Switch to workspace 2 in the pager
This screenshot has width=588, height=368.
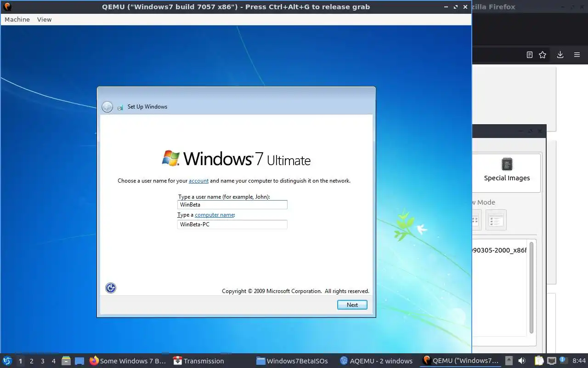[31, 361]
